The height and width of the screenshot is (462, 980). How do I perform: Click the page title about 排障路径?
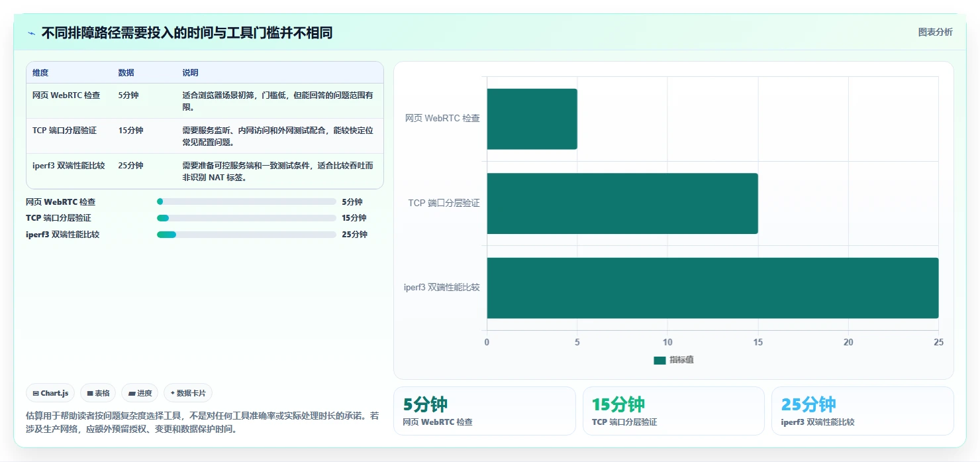point(187,33)
